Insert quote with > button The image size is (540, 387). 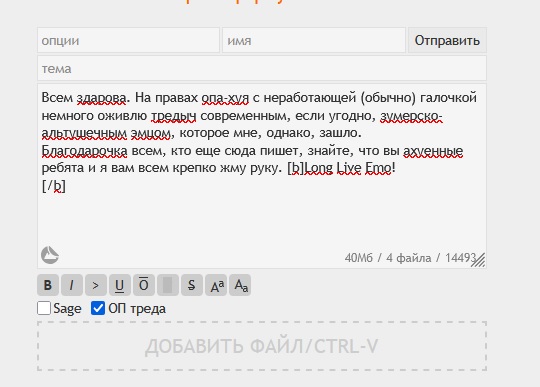pyautogui.click(x=96, y=285)
